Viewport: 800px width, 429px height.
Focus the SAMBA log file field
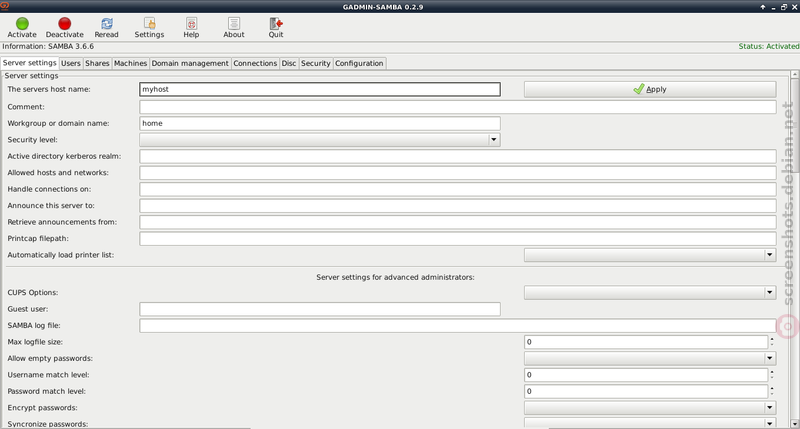tap(458, 325)
